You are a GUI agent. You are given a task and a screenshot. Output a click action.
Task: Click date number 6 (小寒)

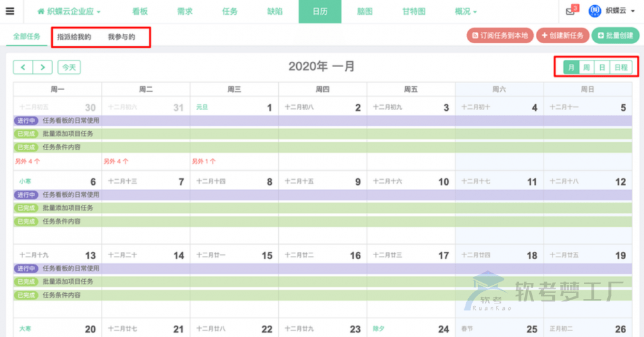(93, 182)
